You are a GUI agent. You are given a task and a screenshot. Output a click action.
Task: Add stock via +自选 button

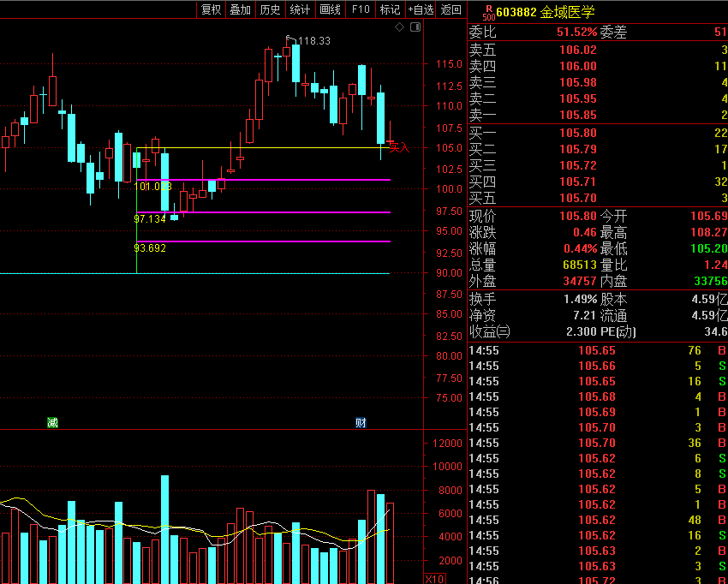(421, 9)
